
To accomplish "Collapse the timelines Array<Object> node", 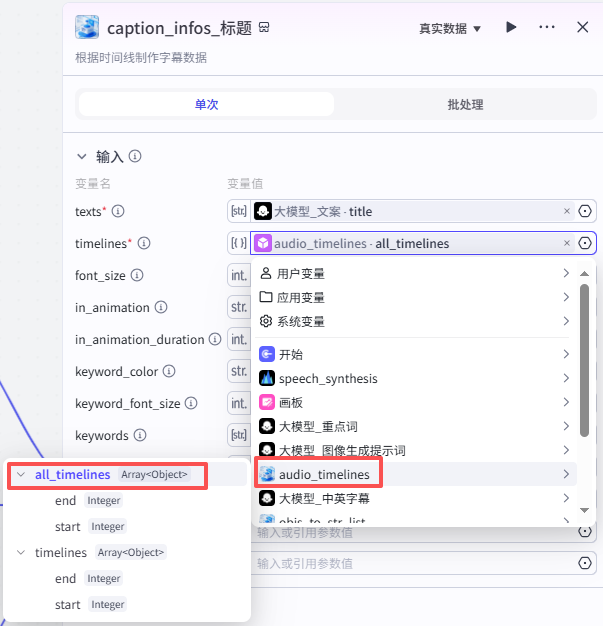I will click(x=21, y=552).
